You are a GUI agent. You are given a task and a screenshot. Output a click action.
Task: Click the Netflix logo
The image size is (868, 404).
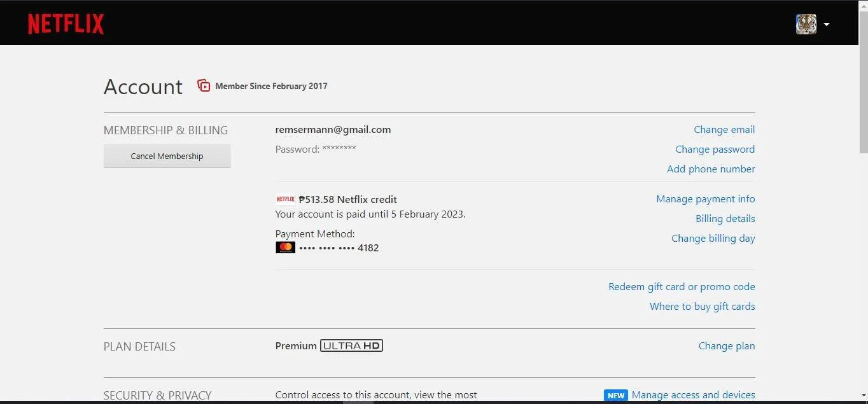click(x=66, y=24)
